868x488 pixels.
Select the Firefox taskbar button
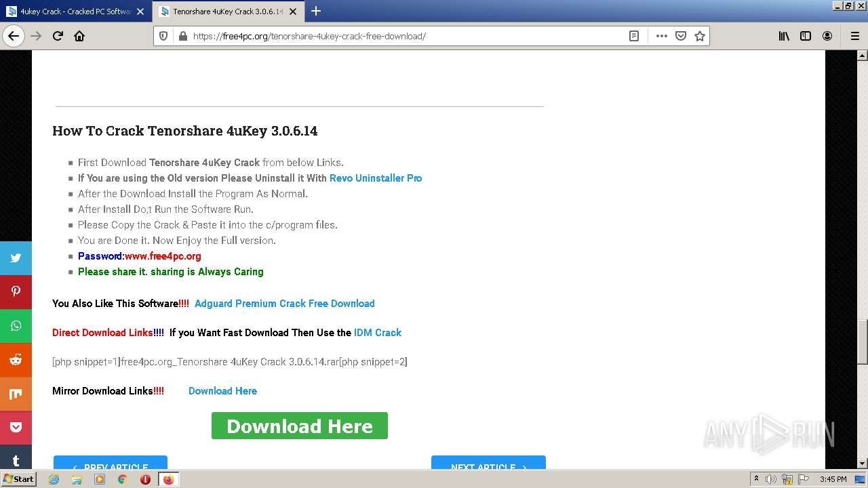pyautogui.click(x=168, y=479)
